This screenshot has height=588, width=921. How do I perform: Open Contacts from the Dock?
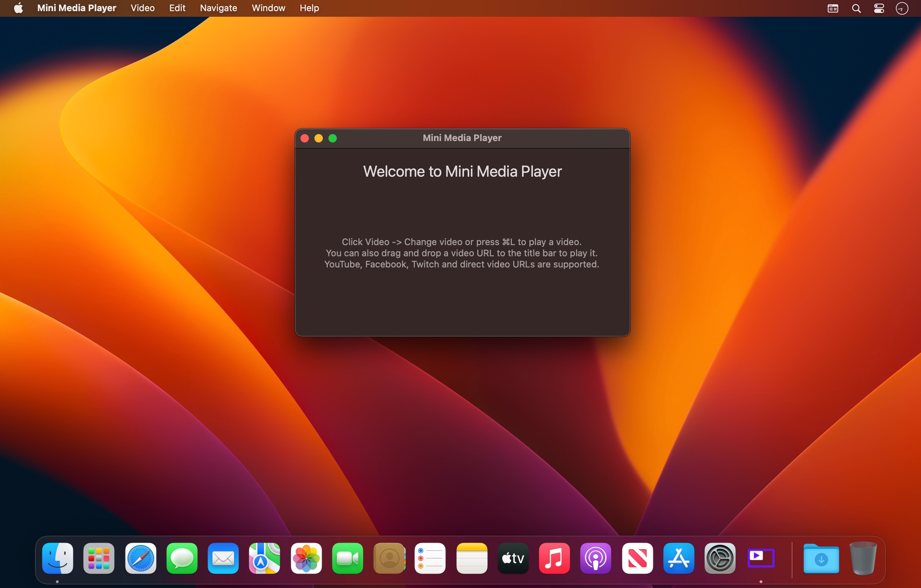pos(389,558)
